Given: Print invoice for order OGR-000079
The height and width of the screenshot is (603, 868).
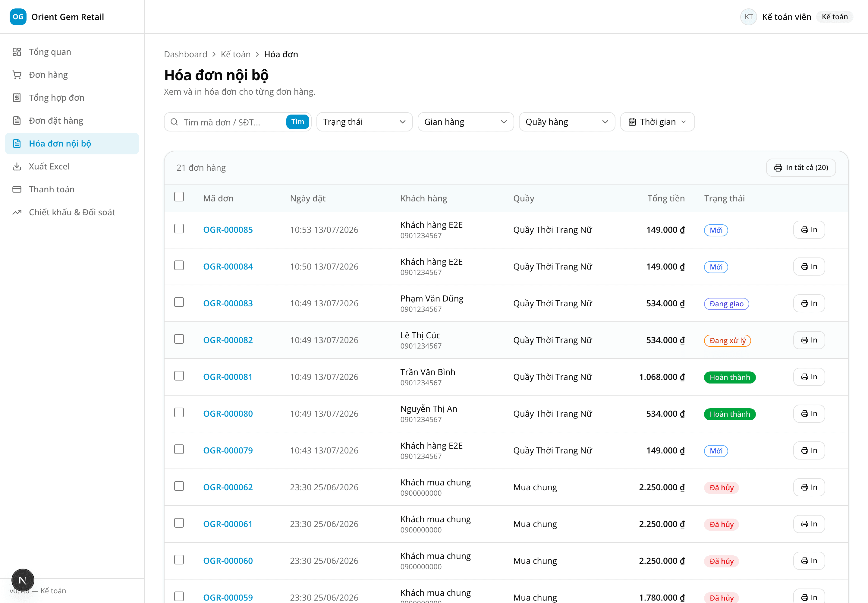Looking at the screenshot, I should pos(809,450).
